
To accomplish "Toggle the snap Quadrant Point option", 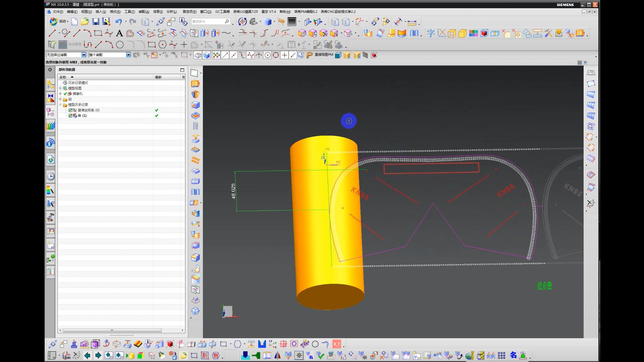I will click(x=276, y=55).
